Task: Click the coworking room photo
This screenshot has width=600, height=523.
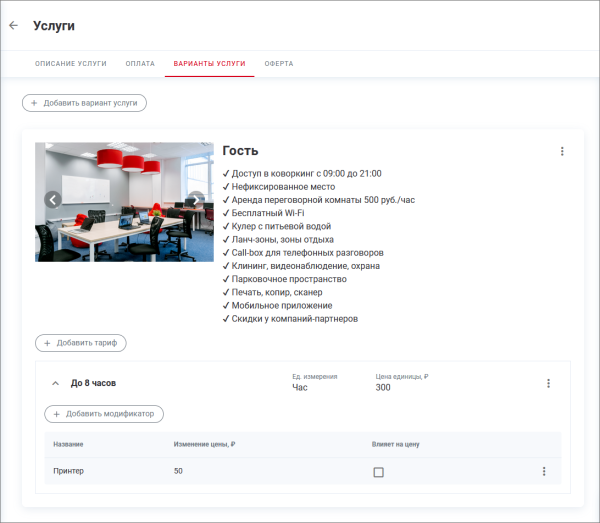Action: (124, 202)
